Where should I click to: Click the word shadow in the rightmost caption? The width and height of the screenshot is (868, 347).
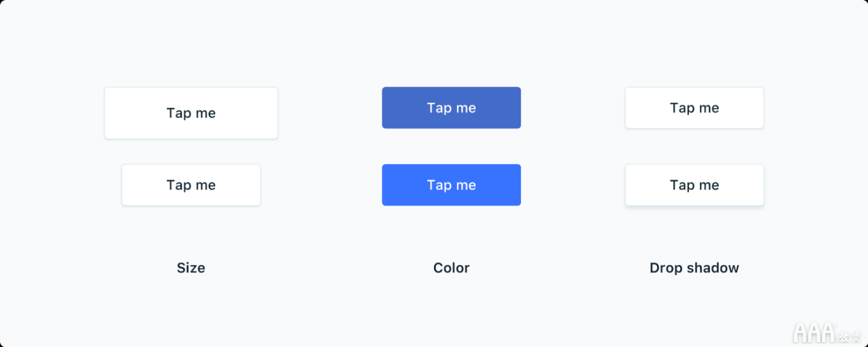click(x=712, y=268)
